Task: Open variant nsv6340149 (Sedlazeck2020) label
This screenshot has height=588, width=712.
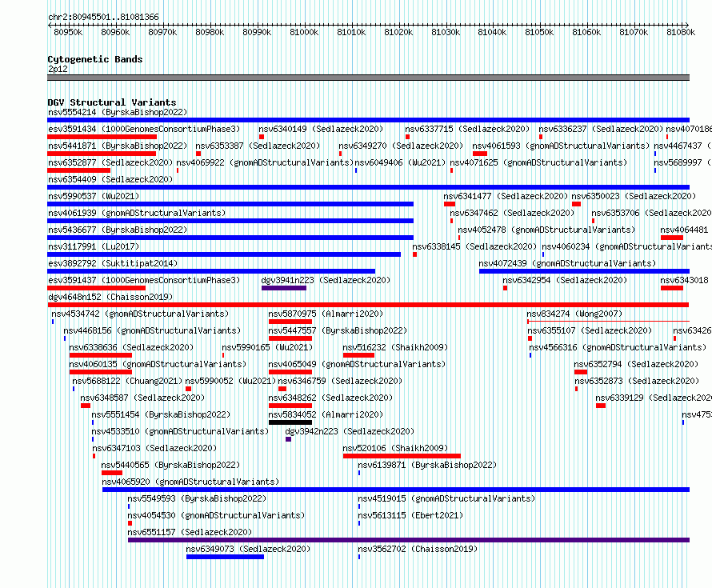Action: 321,129
